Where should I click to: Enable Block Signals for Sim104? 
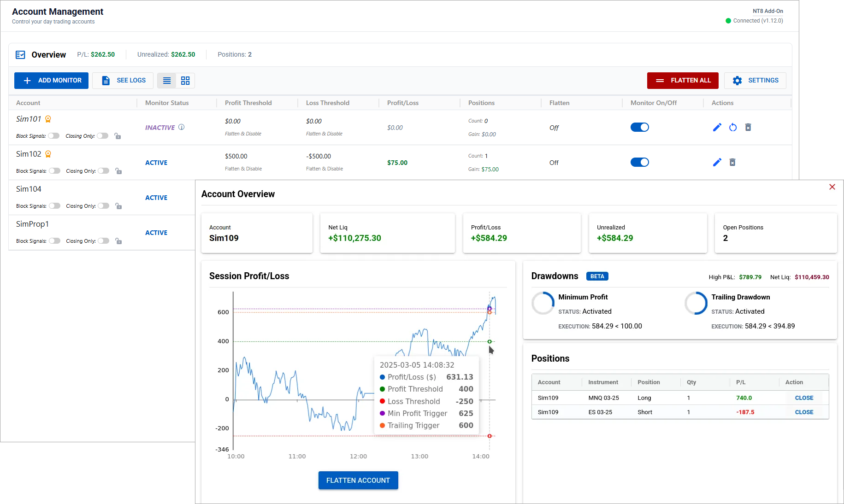[54, 205]
